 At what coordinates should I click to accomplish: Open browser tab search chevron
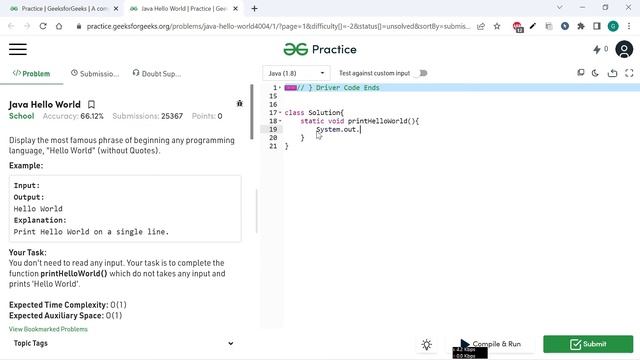click(x=560, y=7)
